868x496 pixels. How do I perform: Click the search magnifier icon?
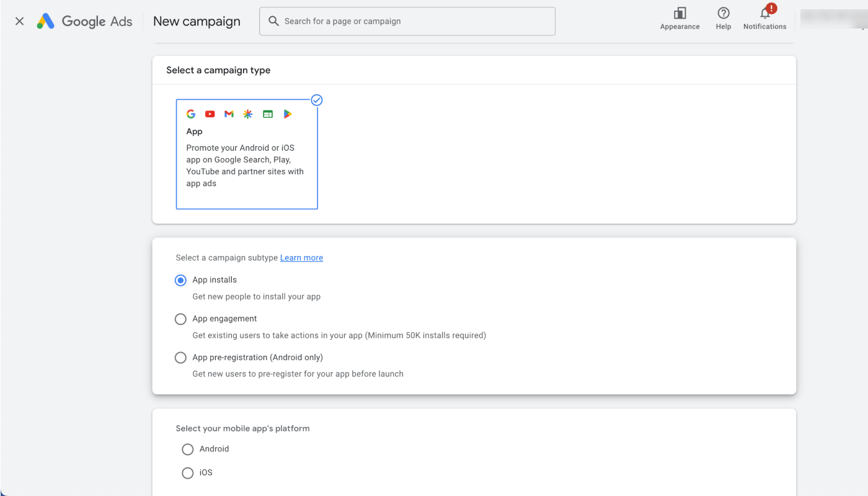(x=273, y=21)
